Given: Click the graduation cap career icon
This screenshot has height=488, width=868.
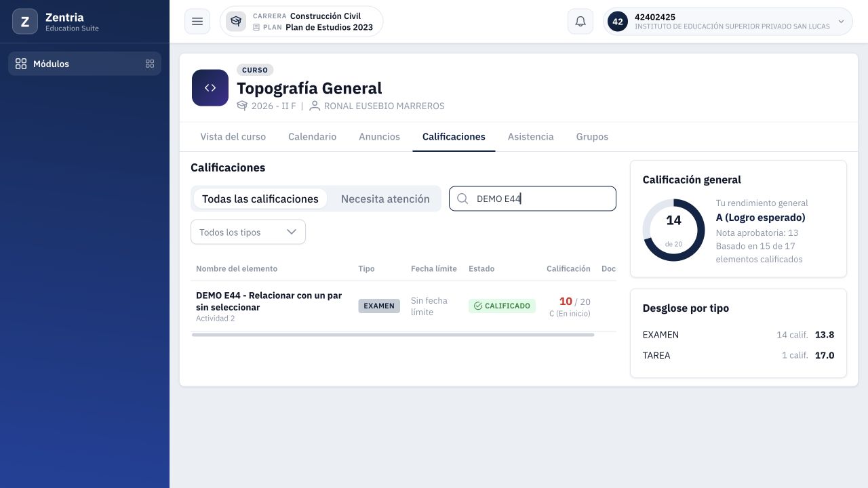Looking at the screenshot, I should pos(236,22).
